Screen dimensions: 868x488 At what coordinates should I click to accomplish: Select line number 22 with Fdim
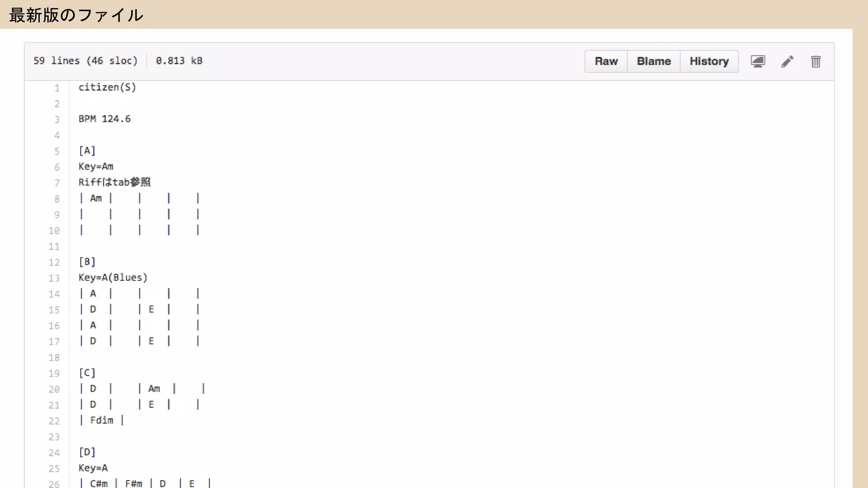[54, 421]
